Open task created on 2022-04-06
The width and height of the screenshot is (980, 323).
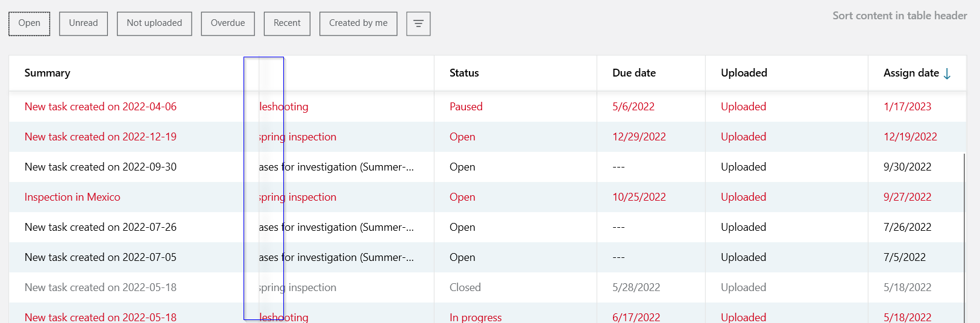(101, 107)
